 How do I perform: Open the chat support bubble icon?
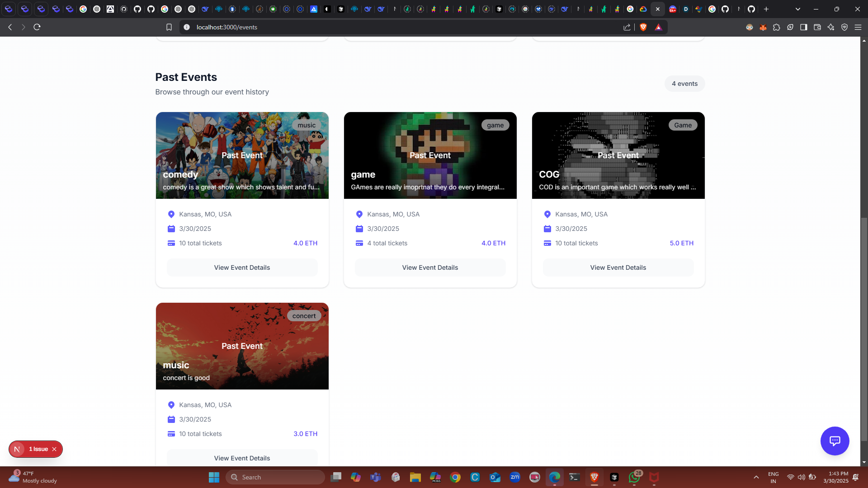[835, 441]
